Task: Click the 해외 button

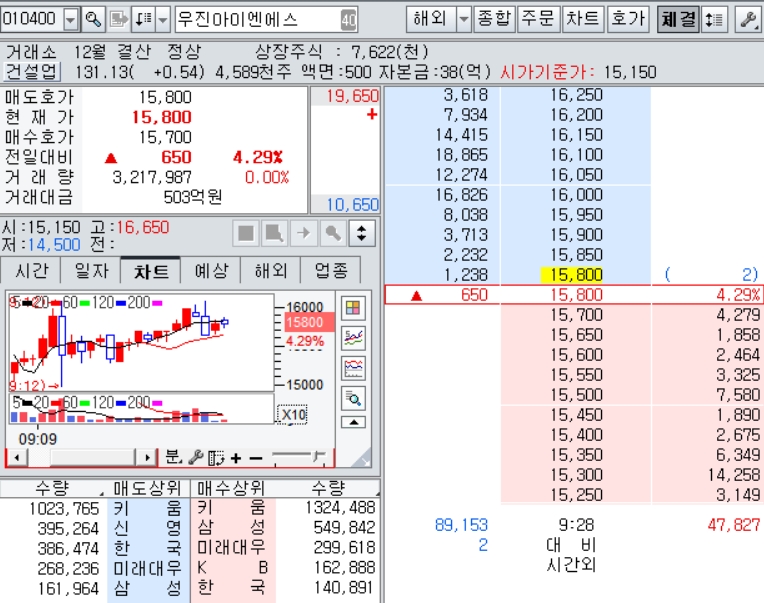Action: (x=430, y=19)
